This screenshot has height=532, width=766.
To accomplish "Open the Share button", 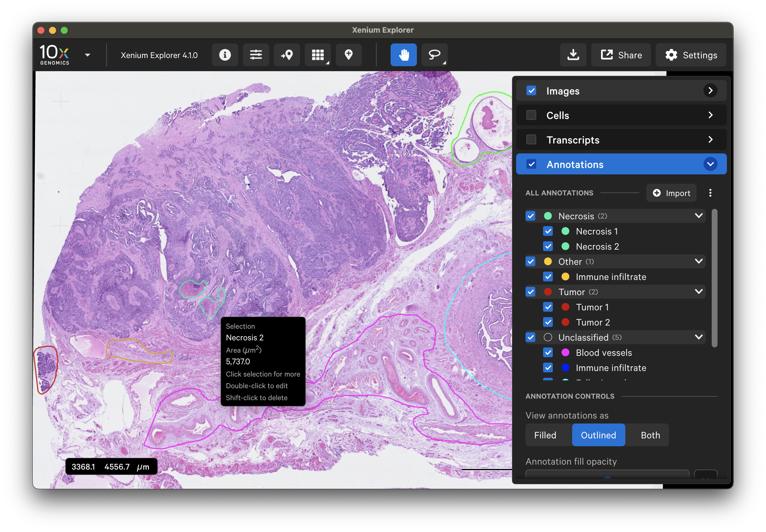I will [621, 55].
